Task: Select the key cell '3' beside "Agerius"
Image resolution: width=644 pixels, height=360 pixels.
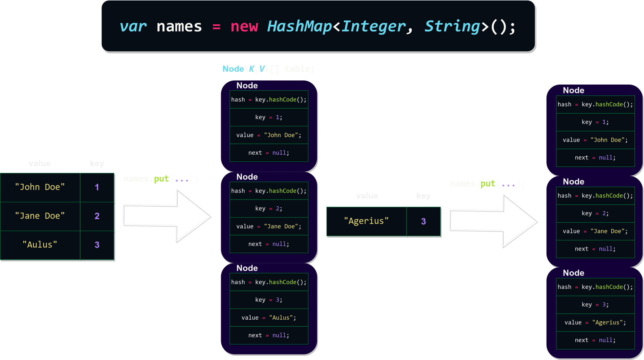Action: coord(423,221)
